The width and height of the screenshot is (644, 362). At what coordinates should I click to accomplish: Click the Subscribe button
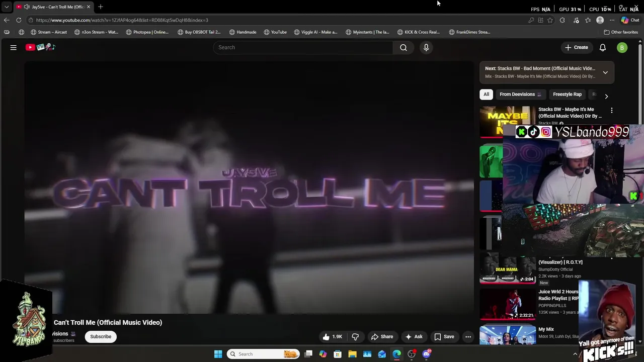point(101,337)
